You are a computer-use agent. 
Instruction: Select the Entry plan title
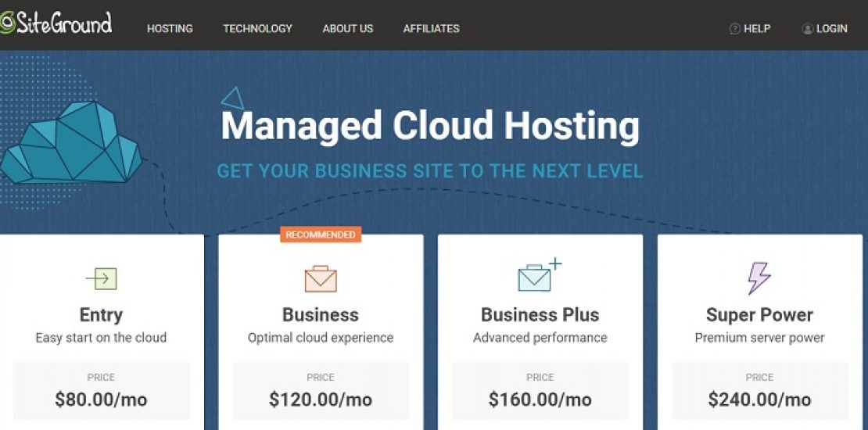click(101, 315)
